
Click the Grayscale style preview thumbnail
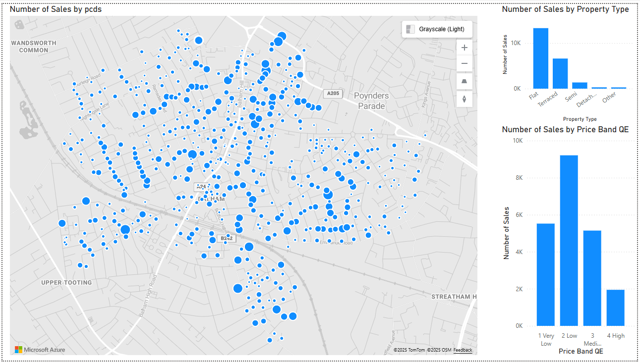click(409, 29)
